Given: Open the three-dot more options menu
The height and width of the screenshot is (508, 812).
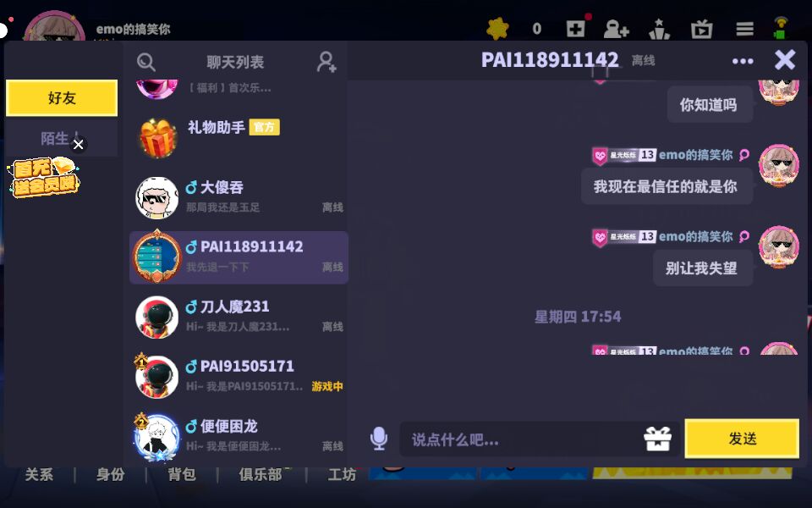Looking at the screenshot, I should pos(743,61).
